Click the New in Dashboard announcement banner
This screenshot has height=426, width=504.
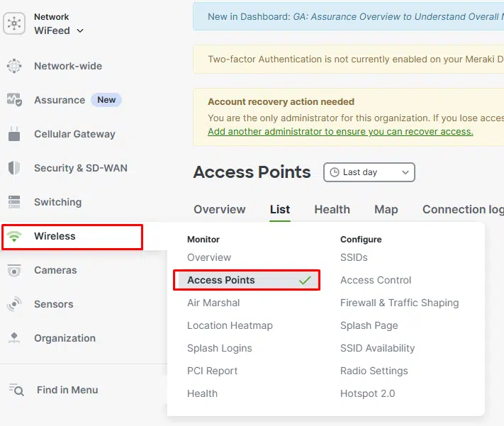tap(349, 17)
